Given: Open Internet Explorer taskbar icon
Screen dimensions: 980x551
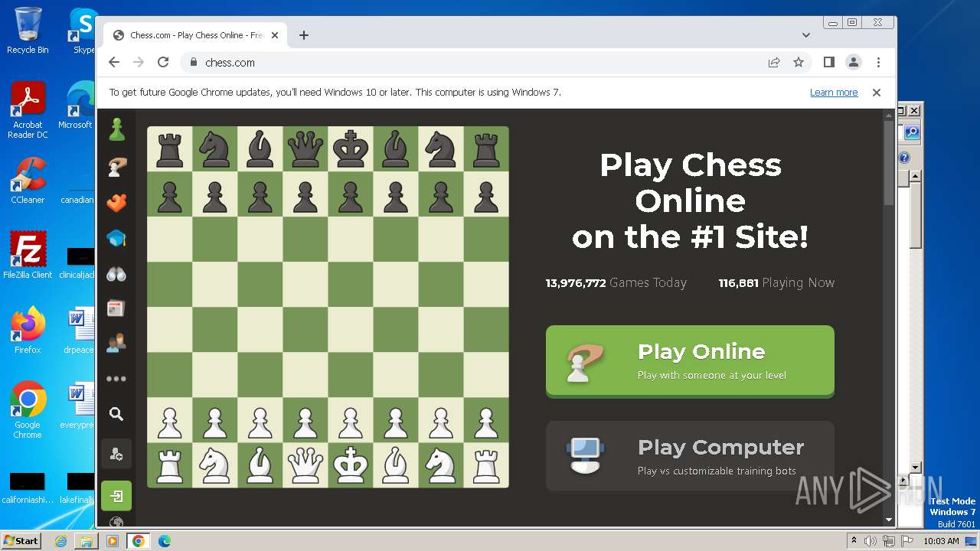Looking at the screenshot, I should pos(60,541).
